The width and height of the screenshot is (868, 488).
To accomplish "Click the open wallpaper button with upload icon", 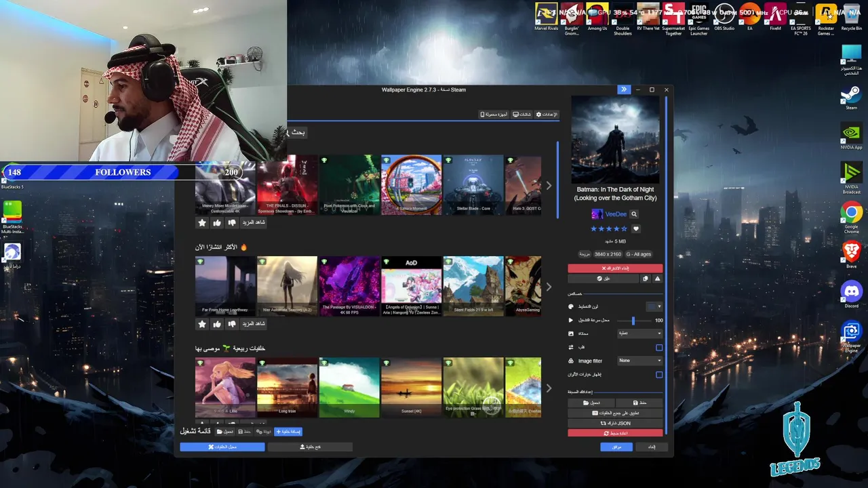I will (x=310, y=447).
